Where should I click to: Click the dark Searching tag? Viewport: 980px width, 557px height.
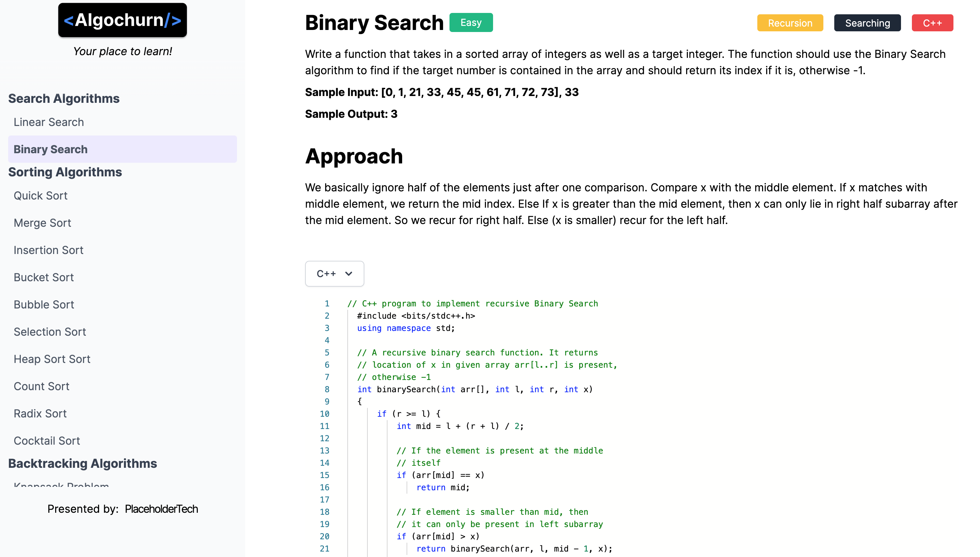click(867, 23)
